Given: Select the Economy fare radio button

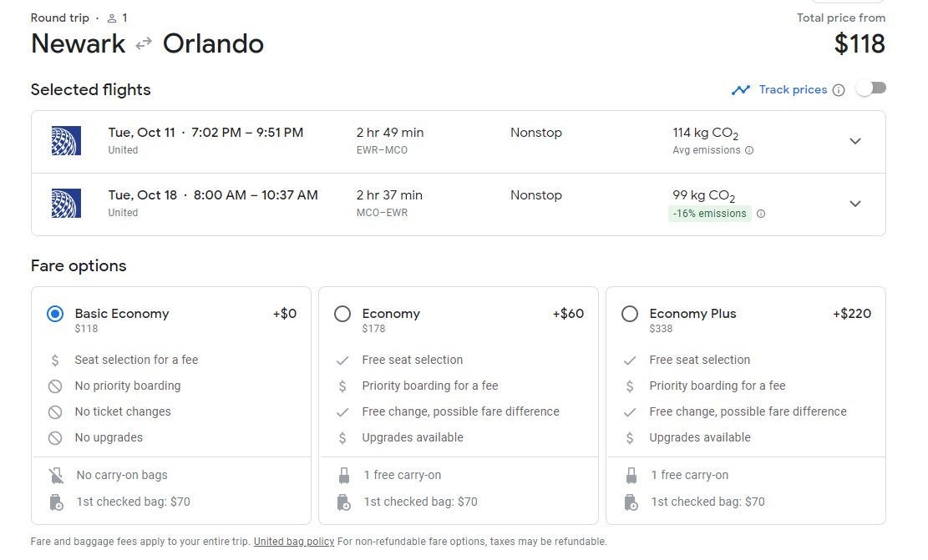Looking at the screenshot, I should (342, 314).
